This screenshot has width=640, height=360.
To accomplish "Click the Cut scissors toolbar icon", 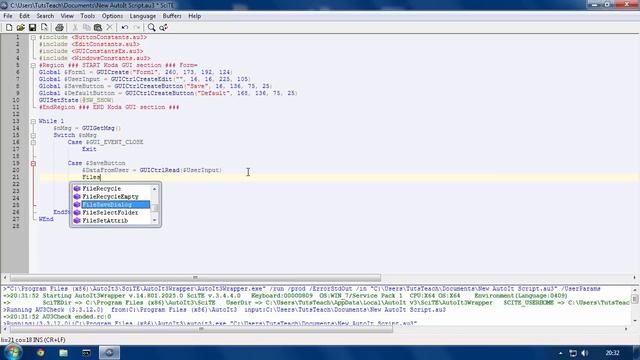I will tap(75, 27).
